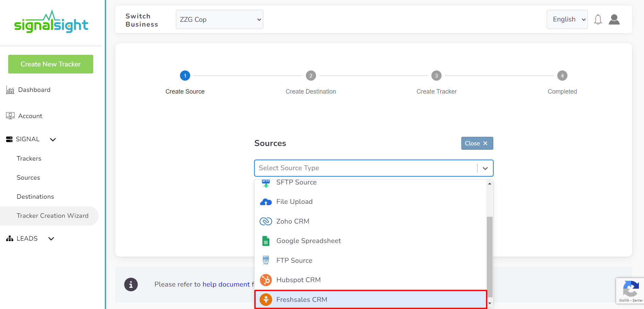Click Create New Tracker button
Screen dimensions: 644x309
coord(51,64)
